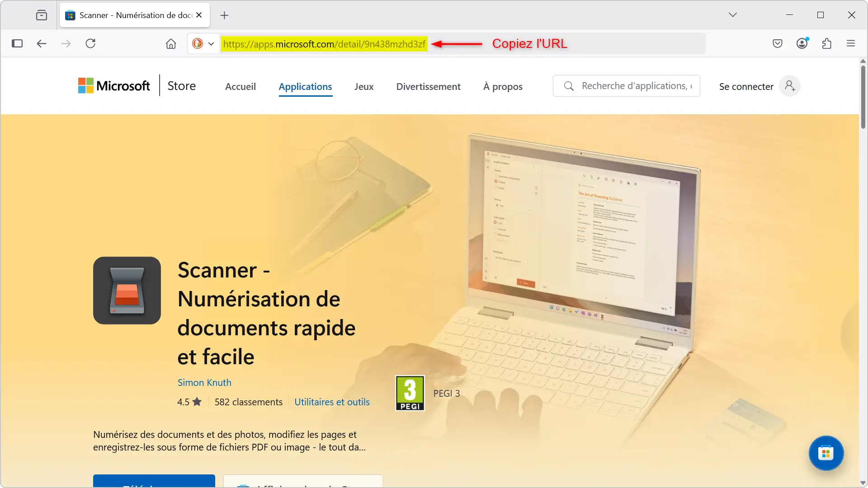Screen dimensions: 868x488
Task: Click the Scanner app title heading
Action: point(267,314)
